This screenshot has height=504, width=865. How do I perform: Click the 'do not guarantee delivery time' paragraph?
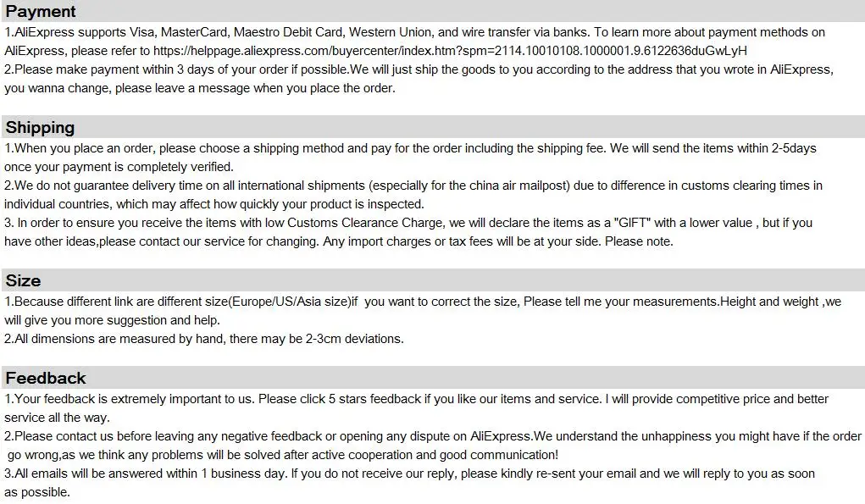coord(413,186)
